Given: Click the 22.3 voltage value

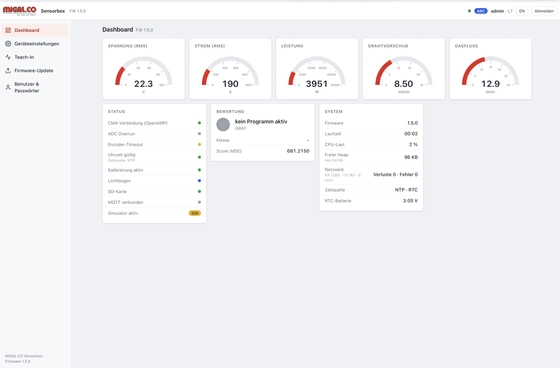Looking at the screenshot, I should click(144, 84).
